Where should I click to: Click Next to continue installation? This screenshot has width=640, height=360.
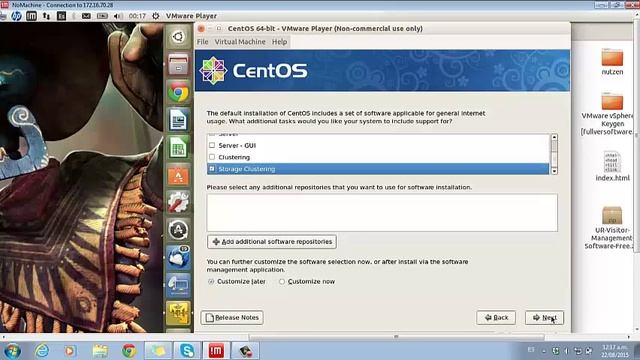point(544,318)
